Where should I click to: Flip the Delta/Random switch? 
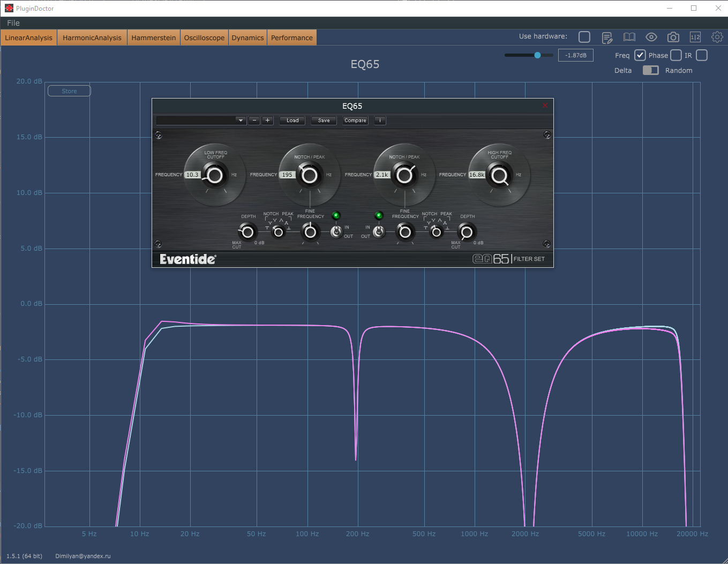(651, 70)
